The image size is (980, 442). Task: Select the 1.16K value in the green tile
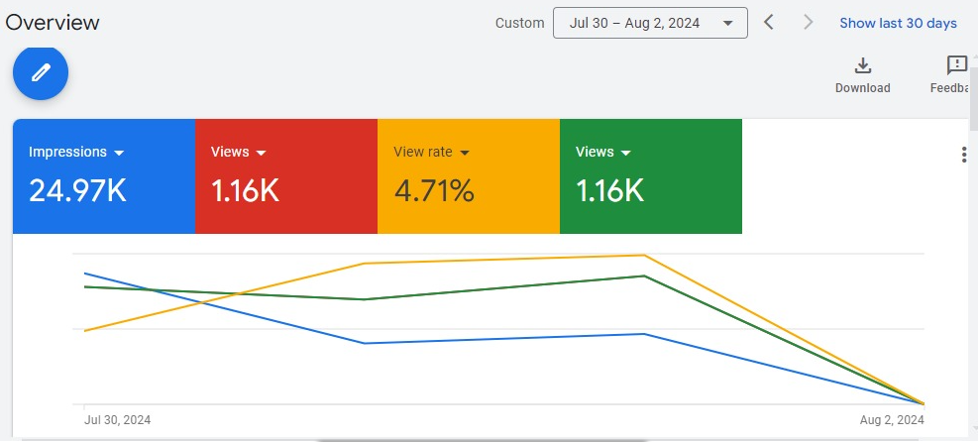point(609,190)
